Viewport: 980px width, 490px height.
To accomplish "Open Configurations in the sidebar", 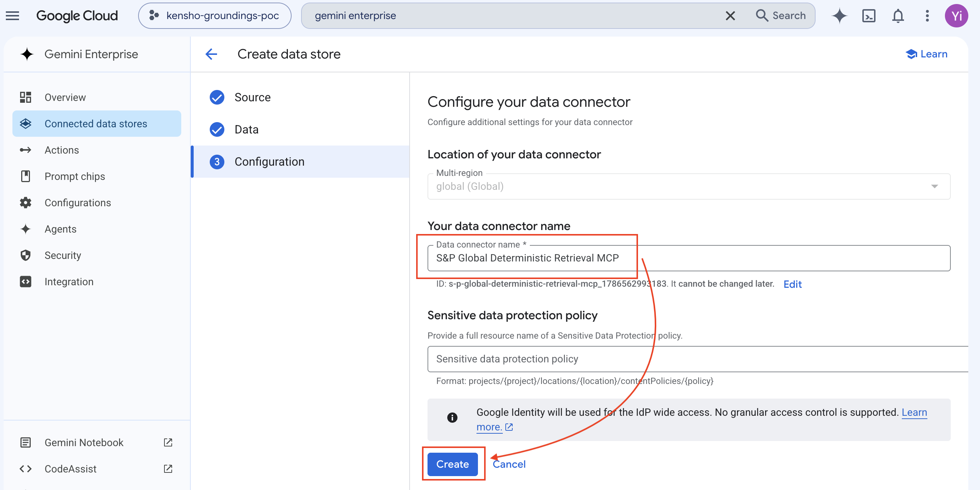I will point(96,202).
